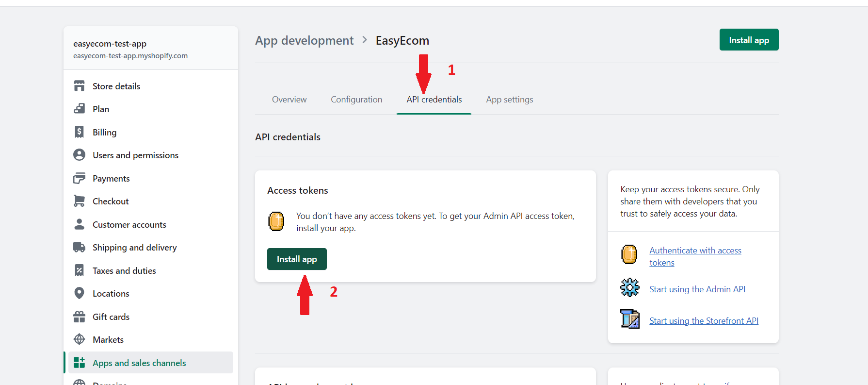The height and width of the screenshot is (385, 868).
Task: Open Authenticate with access tokens link
Action: tap(695, 256)
